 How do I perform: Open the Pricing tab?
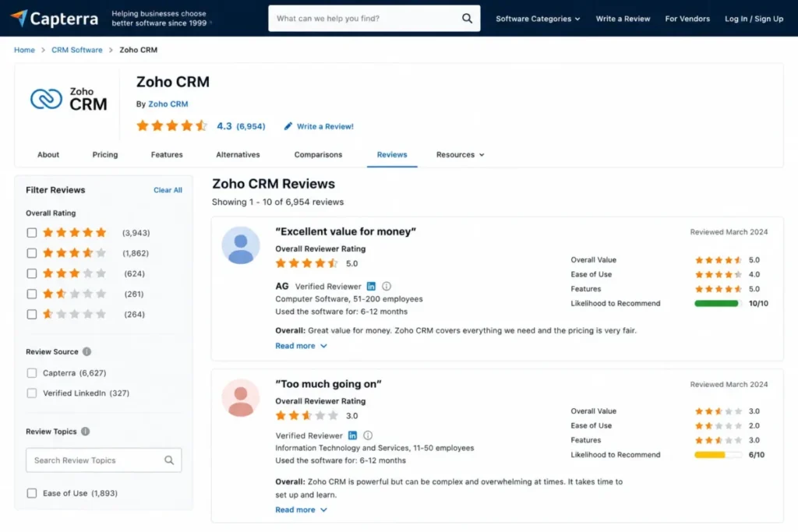tap(105, 155)
